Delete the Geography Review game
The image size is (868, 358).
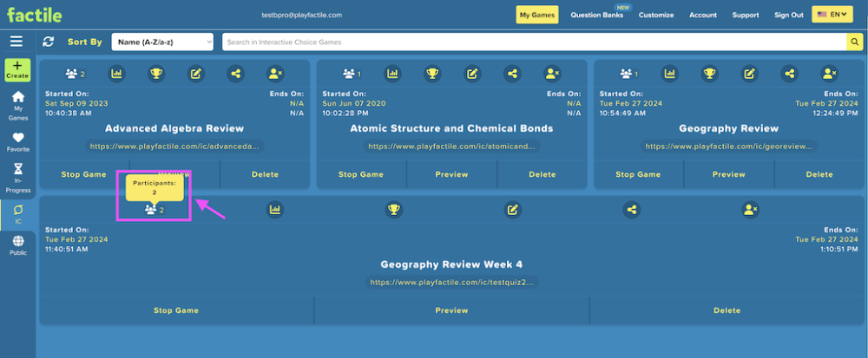tap(819, 174)
